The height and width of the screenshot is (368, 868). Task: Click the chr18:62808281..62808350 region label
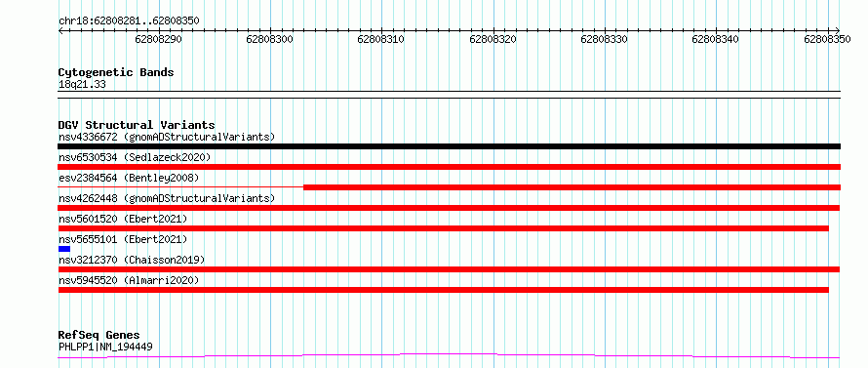[129, 21]
